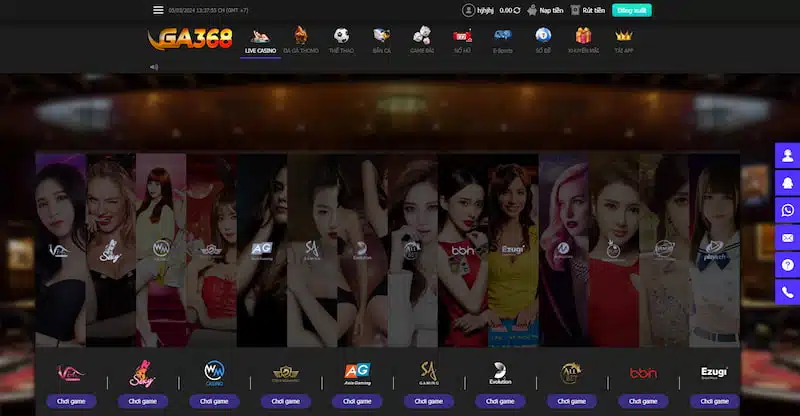Open the hamburger menu icon
This screenshot has height=416, width=800.
click(x=158, y=10)
